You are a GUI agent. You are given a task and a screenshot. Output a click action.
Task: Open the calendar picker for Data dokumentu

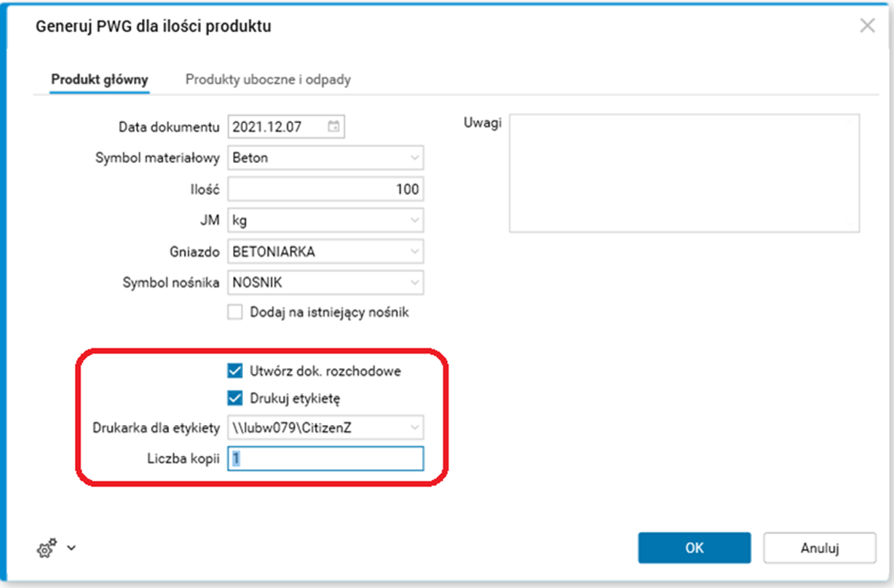pos(333,127)
